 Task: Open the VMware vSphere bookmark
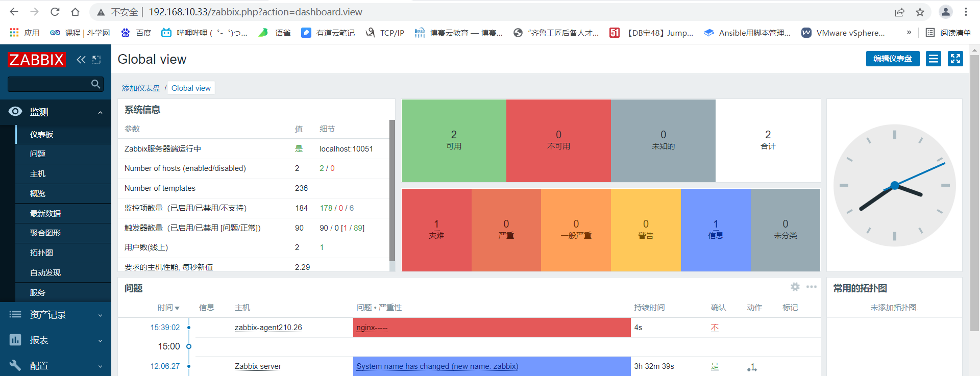[x=843, y=33]
